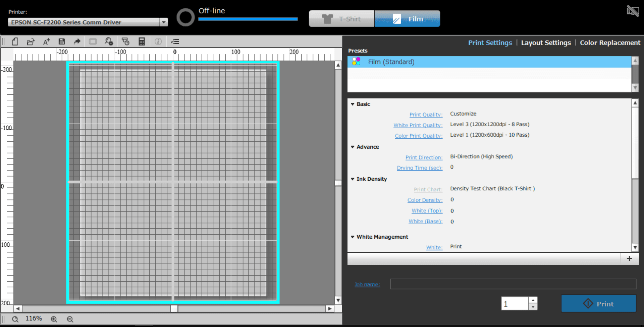Click the blue Print button
Image resolution: width=644 pixels, height=327 pixels.
coord(598,303)
